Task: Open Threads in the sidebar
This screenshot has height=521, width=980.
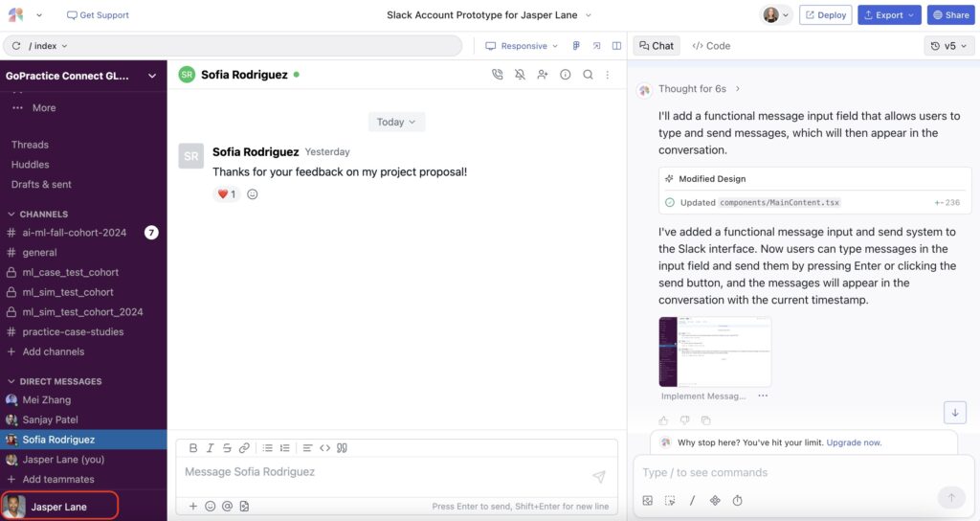Action: pos(30,145)
